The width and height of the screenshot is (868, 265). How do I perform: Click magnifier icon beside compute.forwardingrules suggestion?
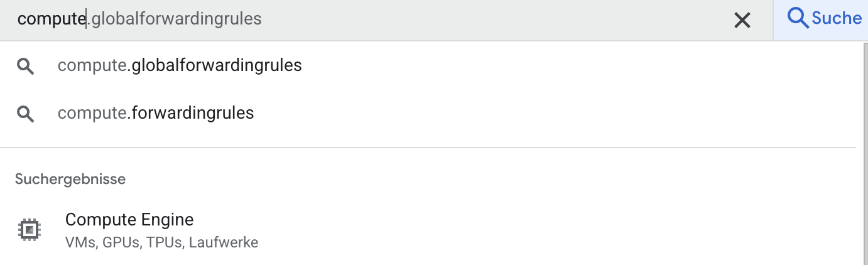coord(25,114)
